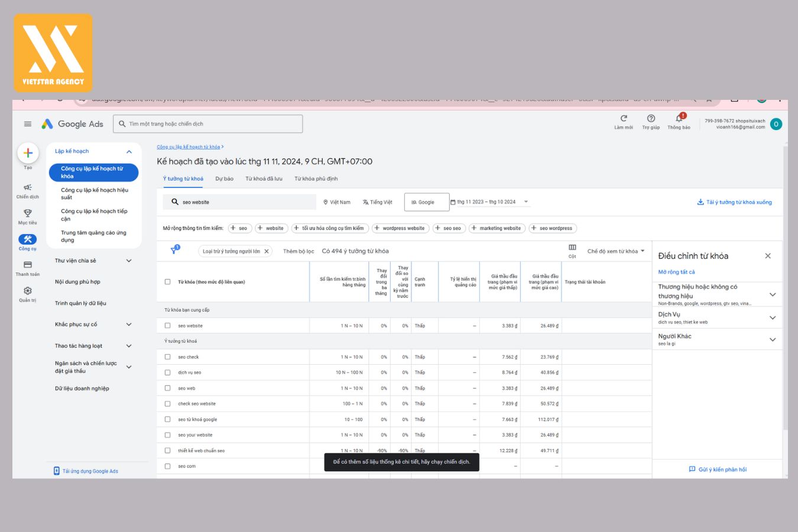
Task: Check the 'seo your website' row checkbox
Action: click(167, 435)
